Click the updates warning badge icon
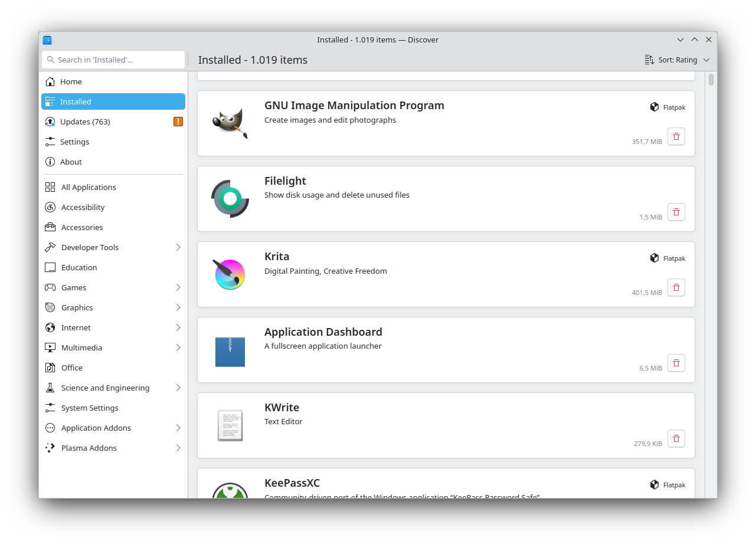 (x=178, y=122)
